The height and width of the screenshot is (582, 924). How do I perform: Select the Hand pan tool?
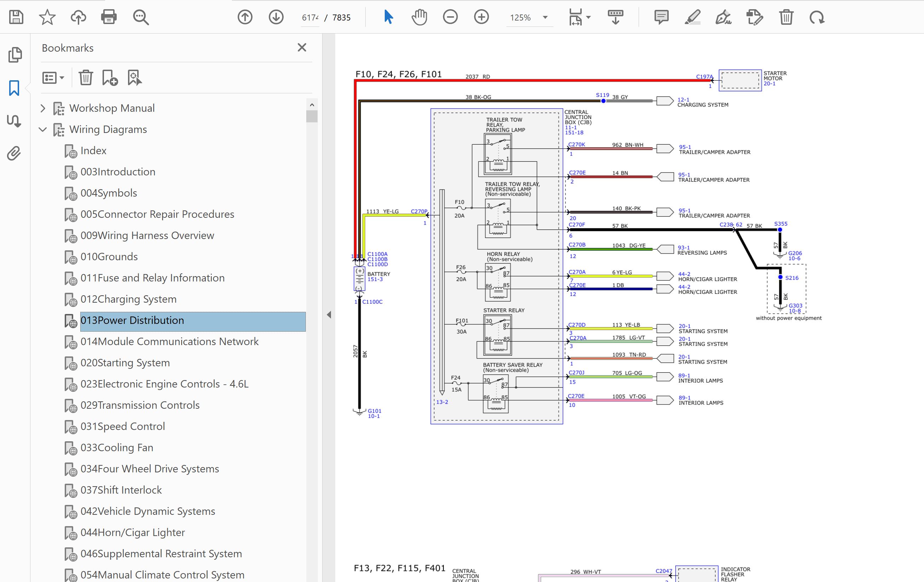(419, 17)
